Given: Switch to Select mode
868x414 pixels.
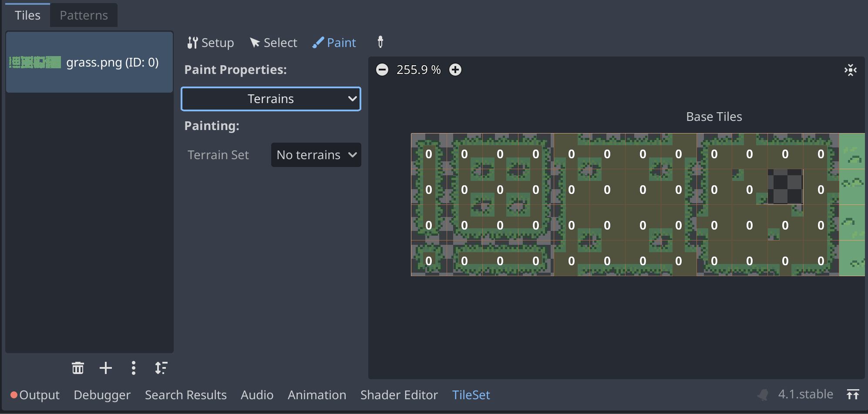Looking at the screenshot, I should pos(273,43).
